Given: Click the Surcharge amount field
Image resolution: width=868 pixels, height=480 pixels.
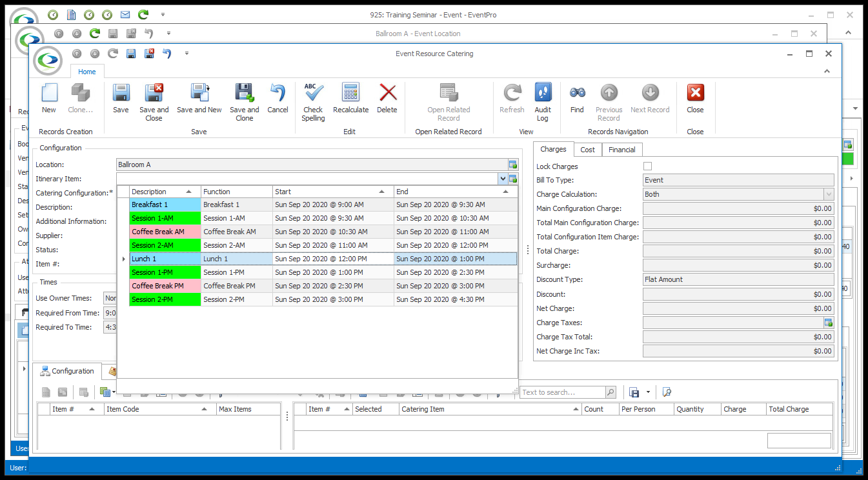Looking at the screenshot, I should click(738, 265).
